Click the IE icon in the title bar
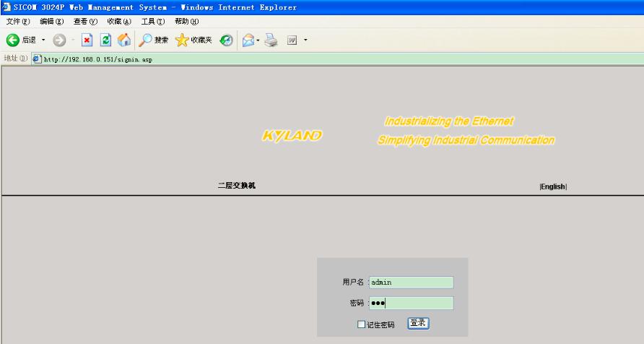 pyautogui.click(x=6, y=7)
